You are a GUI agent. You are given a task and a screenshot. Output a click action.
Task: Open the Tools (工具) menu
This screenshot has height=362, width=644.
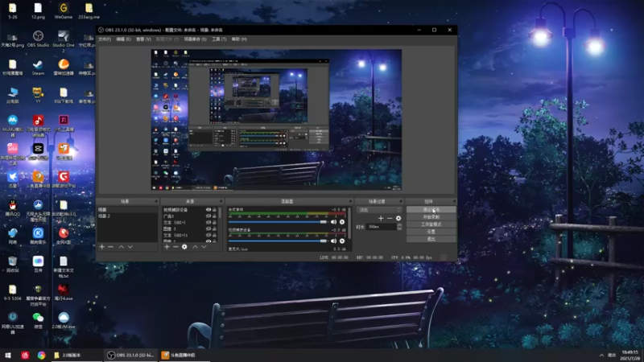pyautogui.click(x=219, y=39)
